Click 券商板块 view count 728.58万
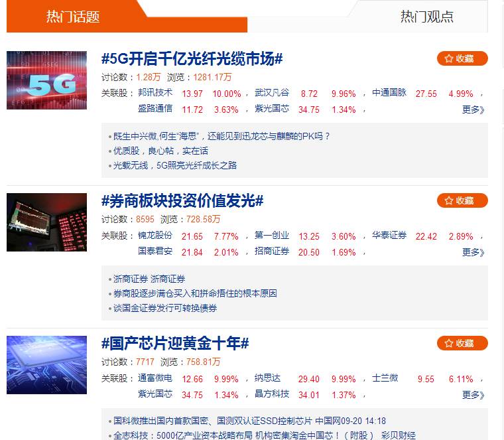 click(203, 220)
